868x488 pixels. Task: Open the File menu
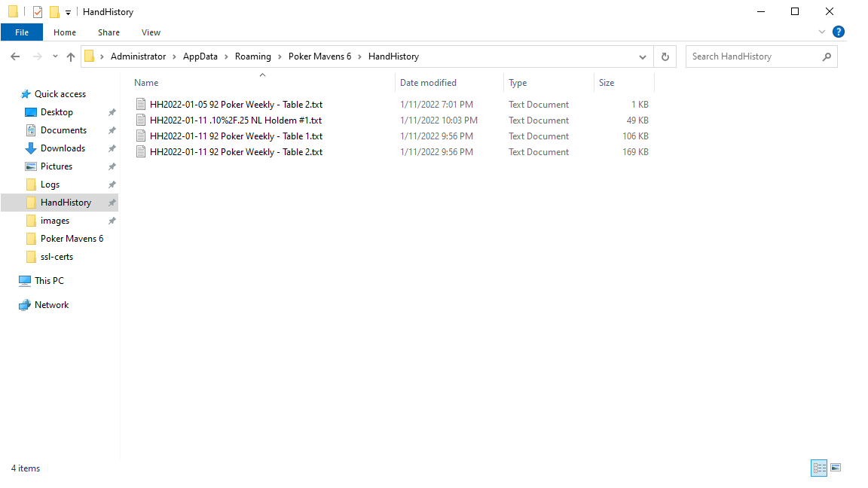(22, 32)
